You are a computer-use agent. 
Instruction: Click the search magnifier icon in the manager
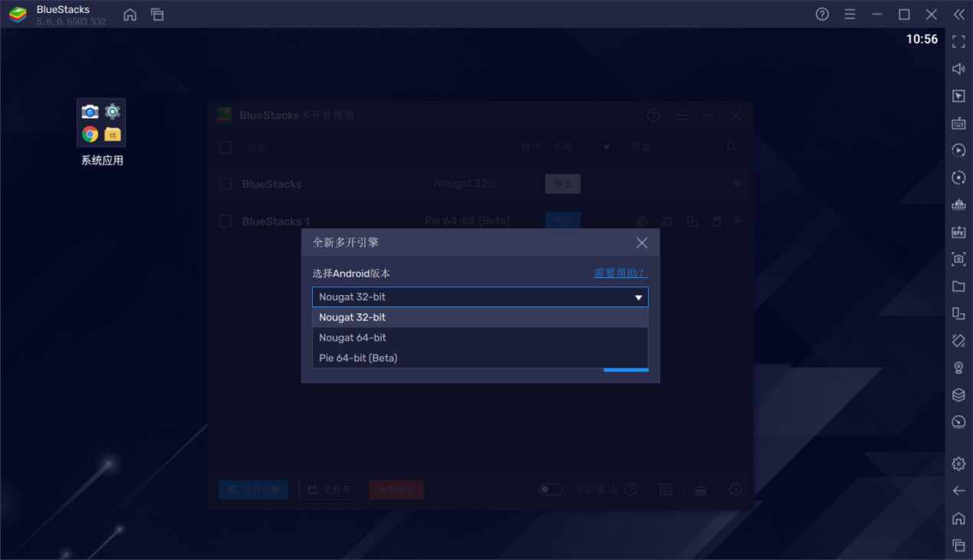point(732,147)
